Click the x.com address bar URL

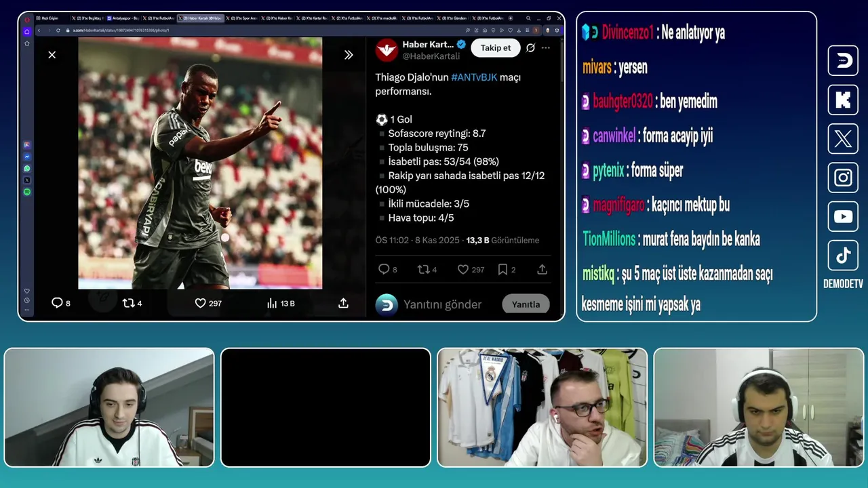[121, 30]
